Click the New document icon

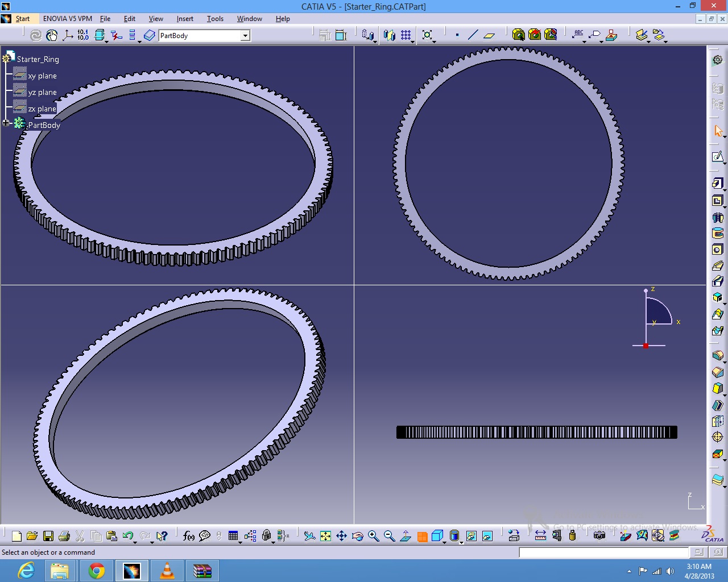point(16,535)
